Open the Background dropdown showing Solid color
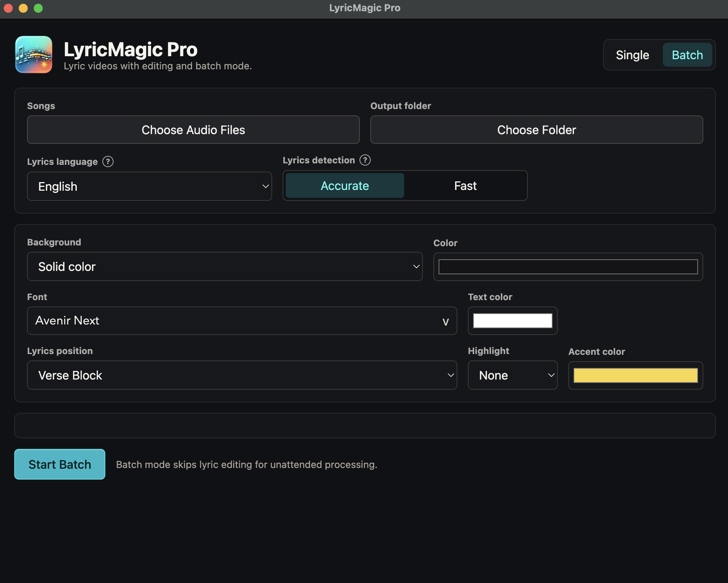 point(225,266)
